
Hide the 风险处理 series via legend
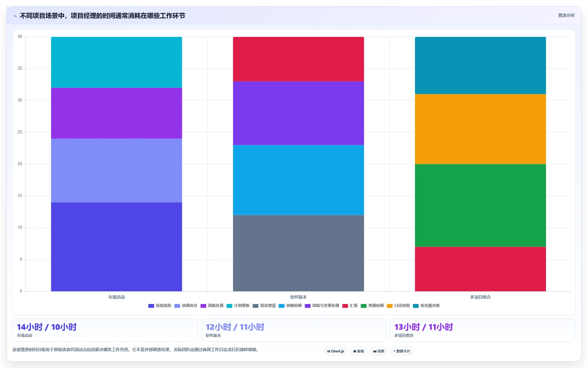(x=212, y=306)
